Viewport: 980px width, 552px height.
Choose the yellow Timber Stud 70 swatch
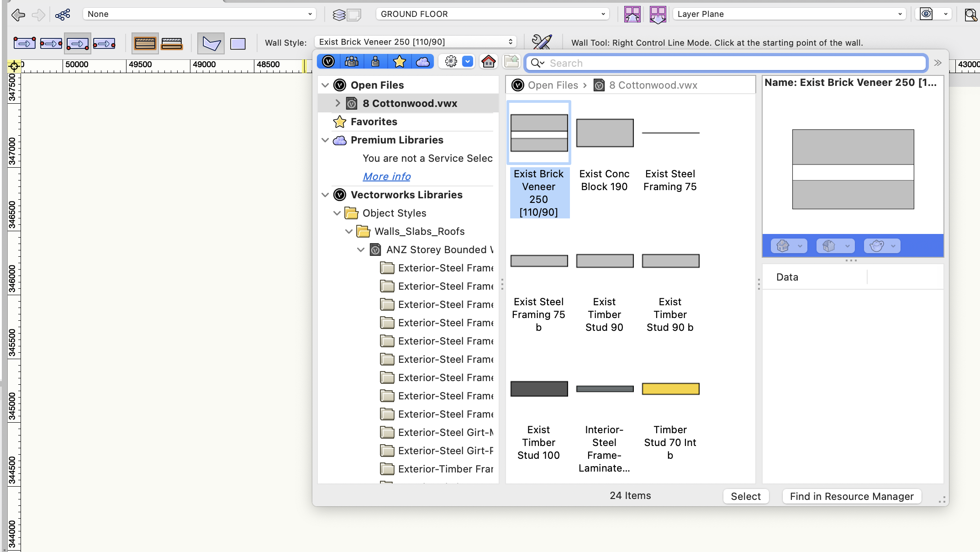click(670, 389)
